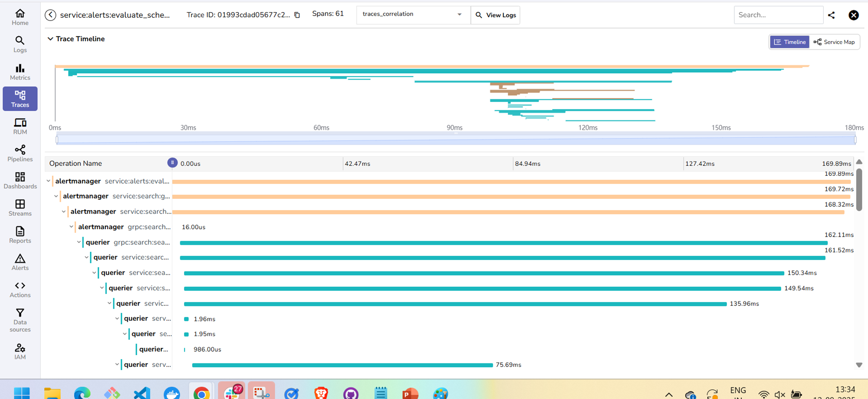
Task: Open Streams from the sidebar
Action: [20, 208]
